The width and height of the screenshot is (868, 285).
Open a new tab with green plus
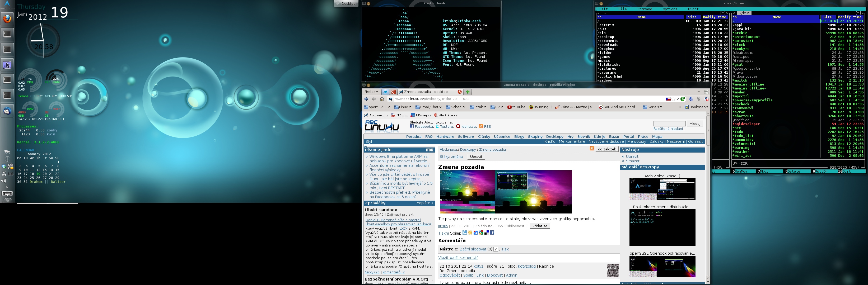(468, 92)
